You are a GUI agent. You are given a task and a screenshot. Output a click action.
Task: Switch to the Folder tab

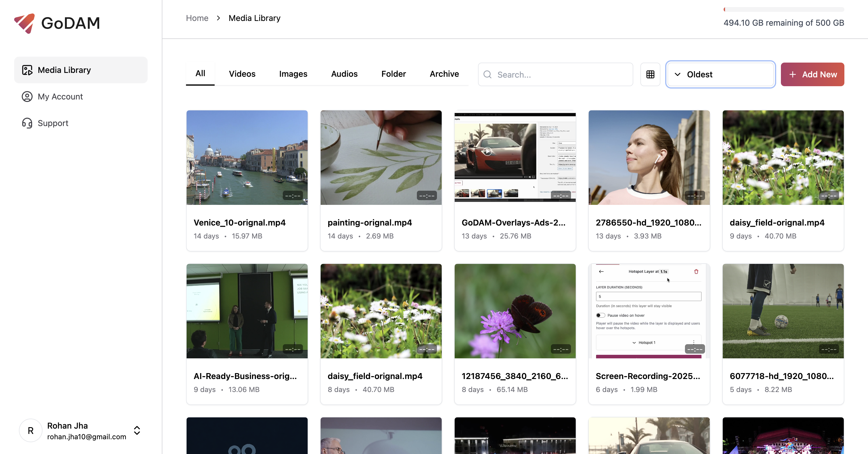tap(393, 74)
